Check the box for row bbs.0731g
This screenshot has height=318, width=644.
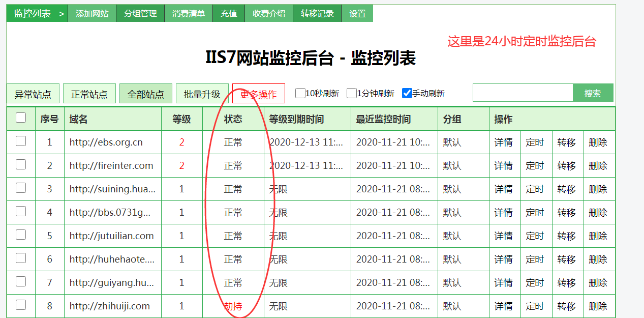click(21, 211)
